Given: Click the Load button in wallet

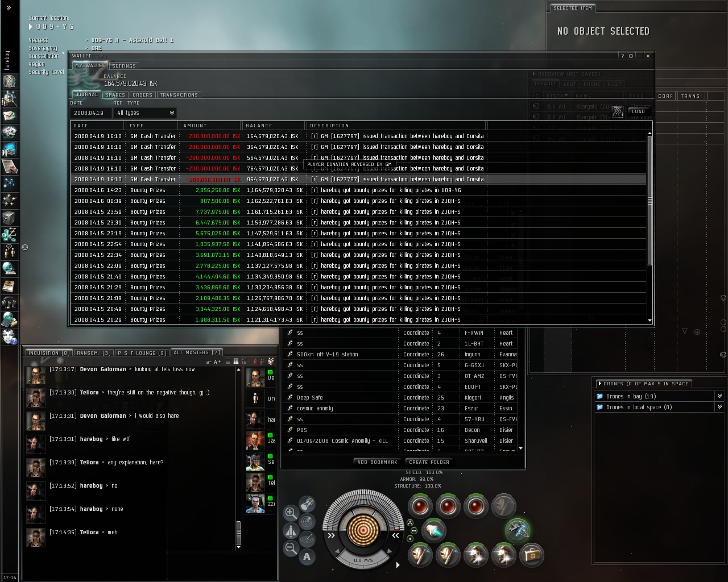Looking at the screenshot, I should (638, 111).
